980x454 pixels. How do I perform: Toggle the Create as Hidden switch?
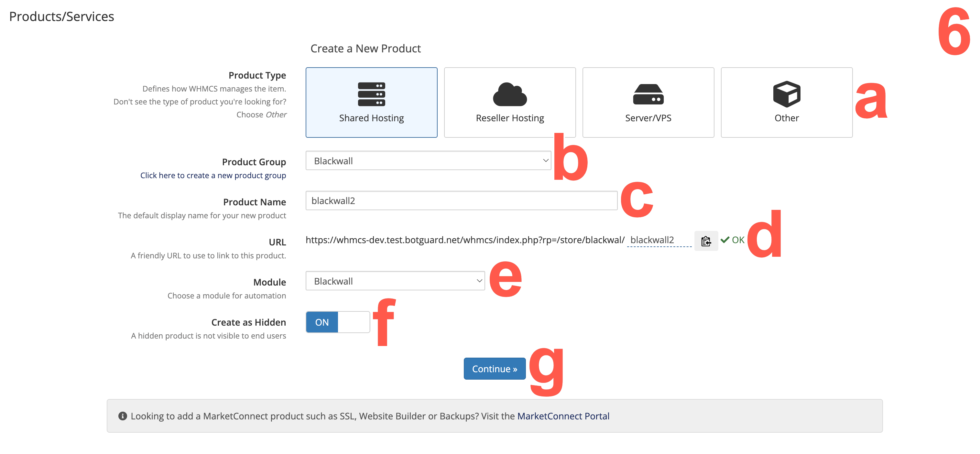tap(337, 322)
